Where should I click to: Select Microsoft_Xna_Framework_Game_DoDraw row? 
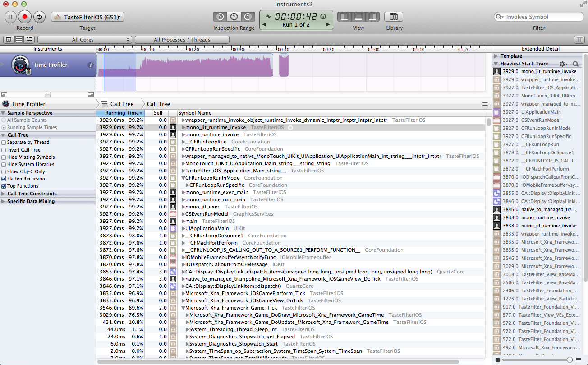(291, 315)
